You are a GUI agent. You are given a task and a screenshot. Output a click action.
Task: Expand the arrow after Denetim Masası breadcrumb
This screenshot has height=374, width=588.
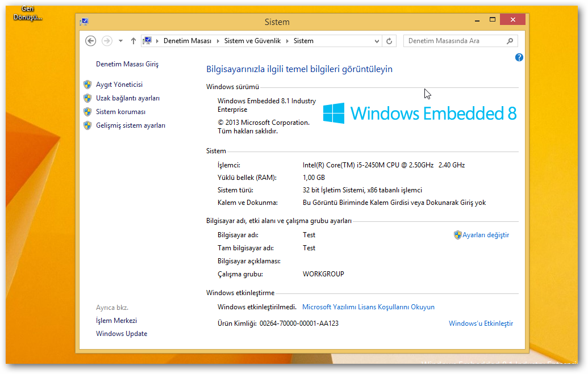(218, 41)
